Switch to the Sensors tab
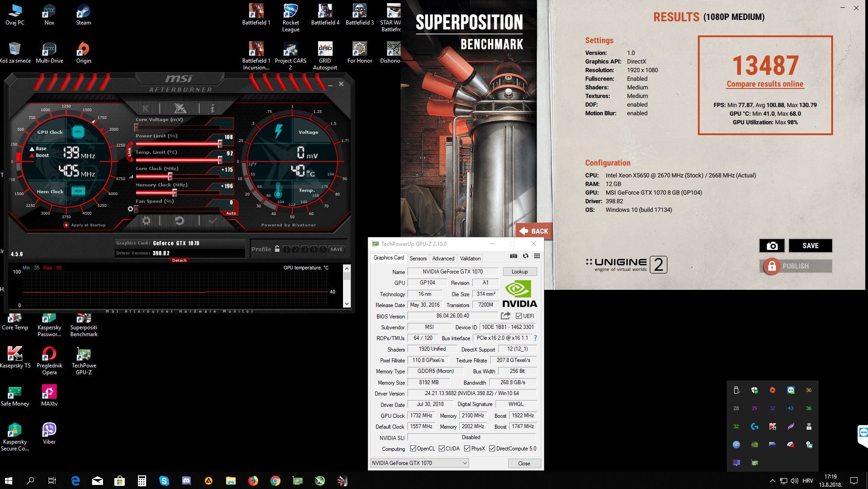 tap(418, 259)
